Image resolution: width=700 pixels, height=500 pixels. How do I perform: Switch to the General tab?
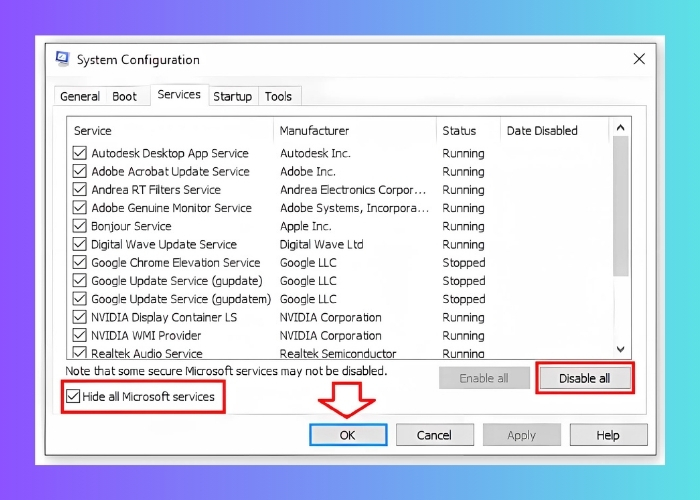click(80, 97)
